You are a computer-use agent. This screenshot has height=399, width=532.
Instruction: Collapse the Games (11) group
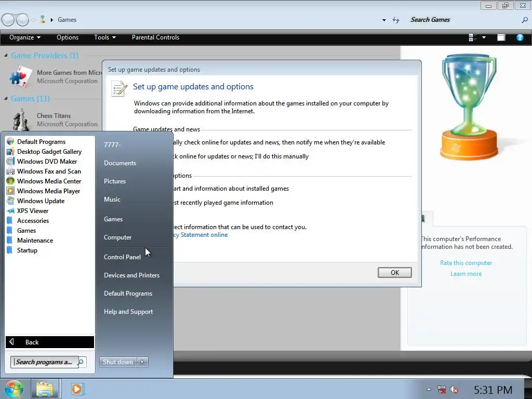pyautogui.click(x=6, y=98)
